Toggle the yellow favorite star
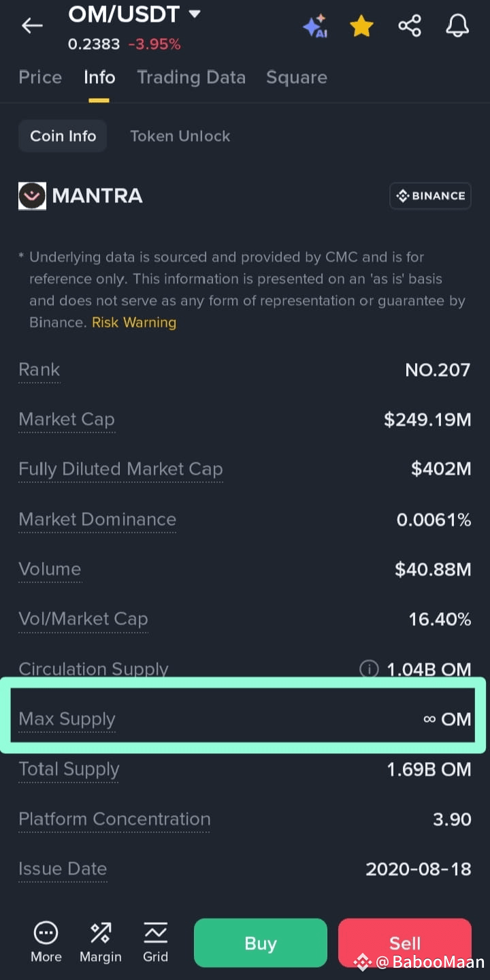490x980 pixels. [x=361, y=26]
